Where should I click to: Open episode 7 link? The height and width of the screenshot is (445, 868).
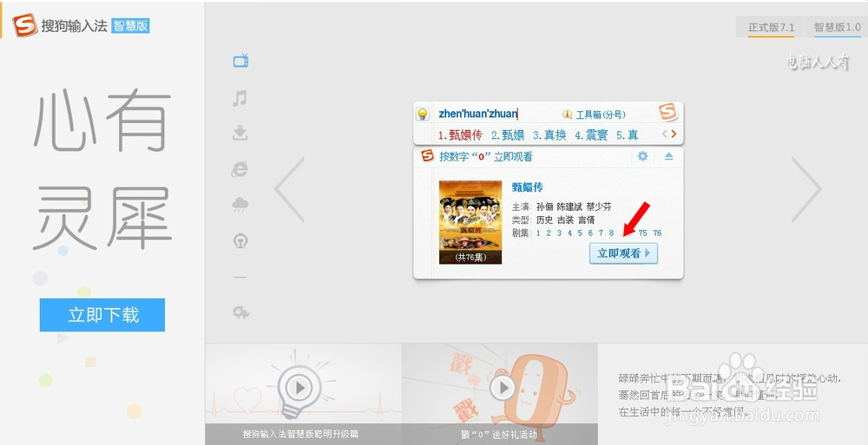tap(601, 233)
